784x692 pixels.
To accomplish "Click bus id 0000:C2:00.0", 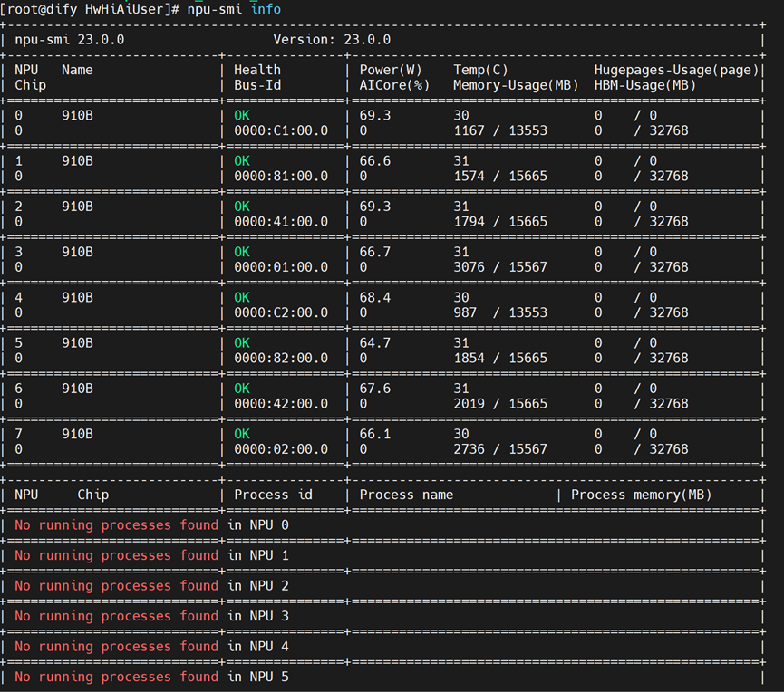I will pos(281,312).
